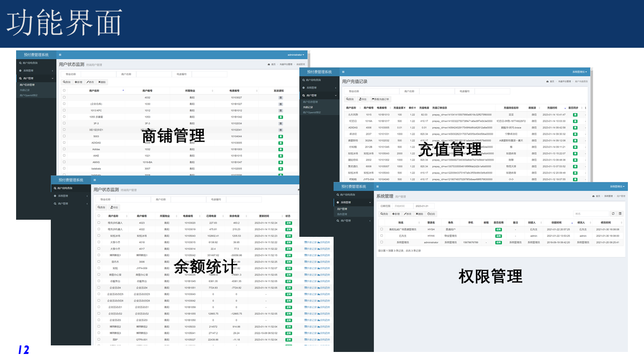Click the 启用 power icon button in 系统管理
The width and height of the screenshot is (644, 362).
(431, 214)
